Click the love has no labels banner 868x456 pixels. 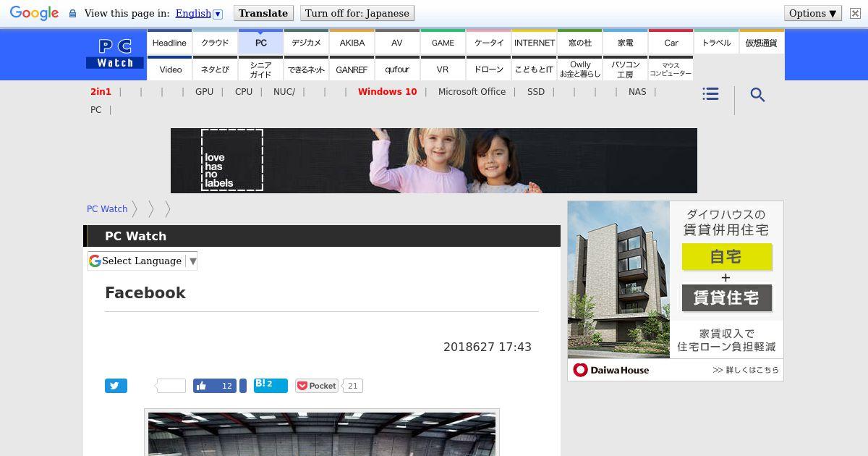pyautogui.click(x=434, y=161)
